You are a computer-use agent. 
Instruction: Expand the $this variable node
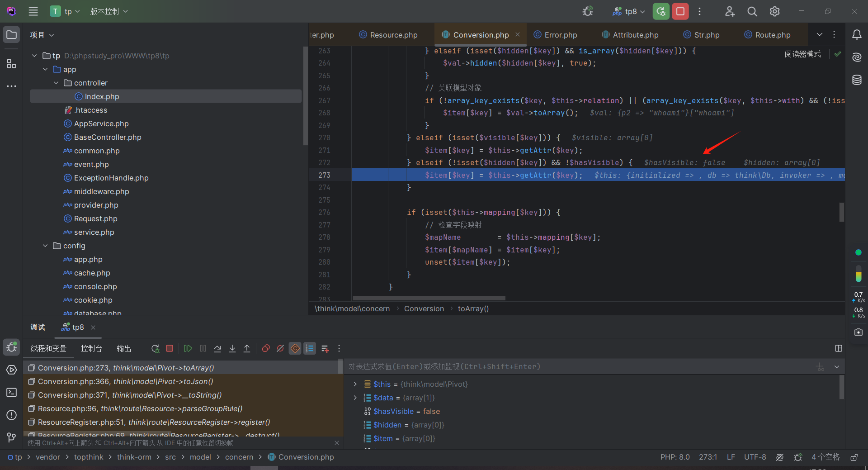(355, 384)
